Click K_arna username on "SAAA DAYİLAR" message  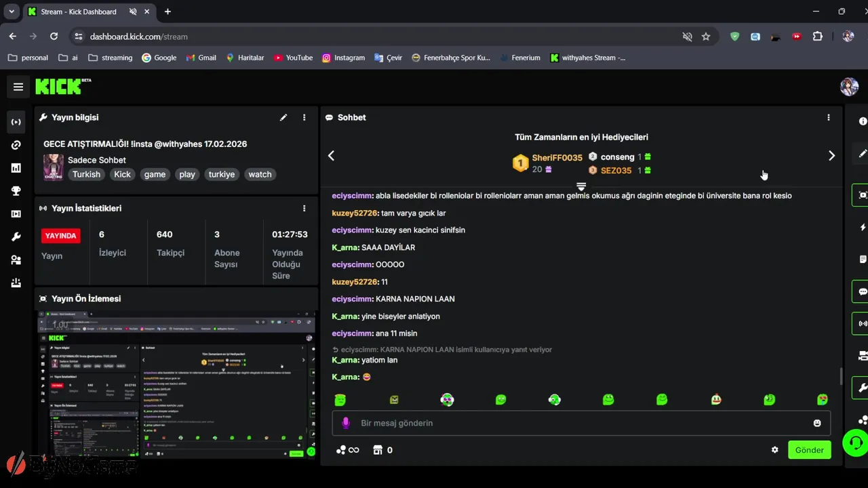coord(345,247)
